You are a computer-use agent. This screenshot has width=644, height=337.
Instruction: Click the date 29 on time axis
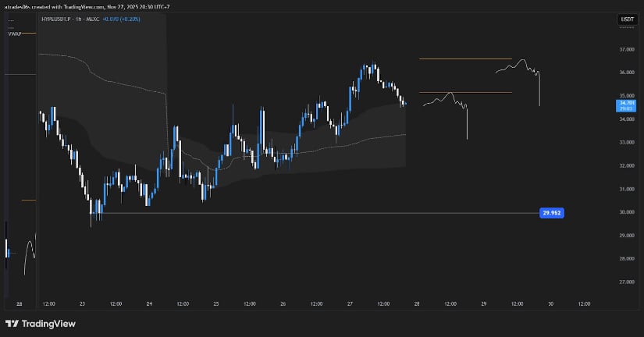coord(483,303)
